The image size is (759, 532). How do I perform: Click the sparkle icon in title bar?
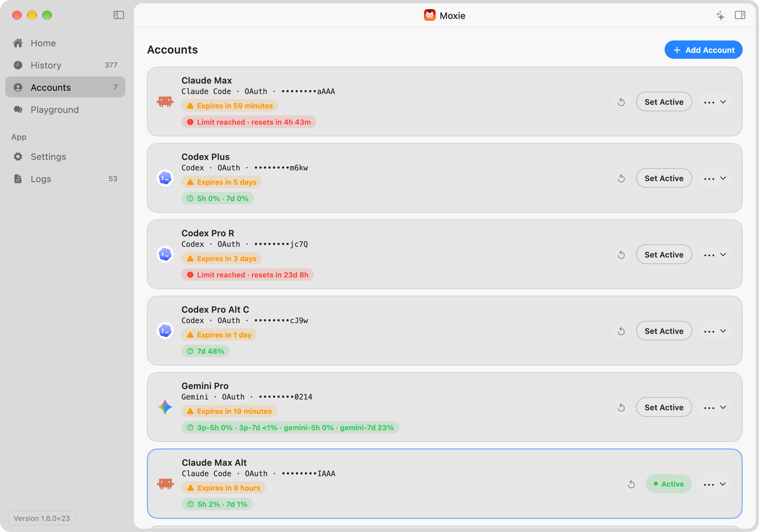tap(720, 15)
